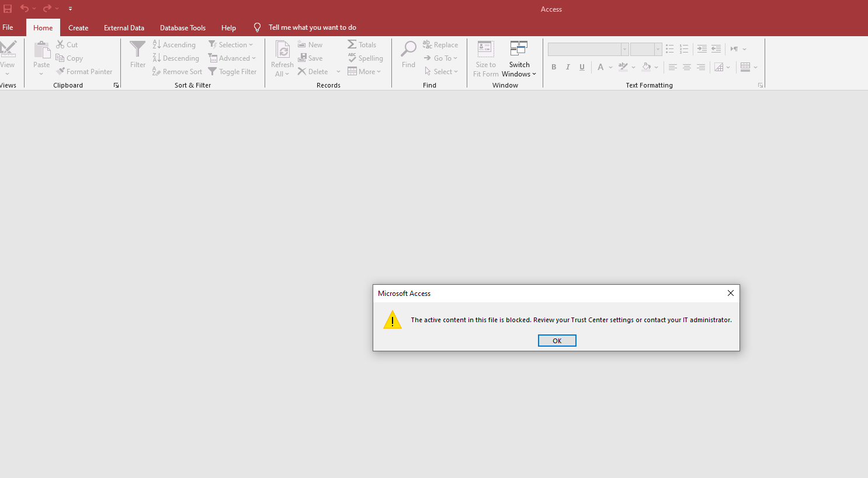The image size is (868, 478).
Task: Open Customize Quick Access Toolbar dropdown
Action: pos(70,9)
